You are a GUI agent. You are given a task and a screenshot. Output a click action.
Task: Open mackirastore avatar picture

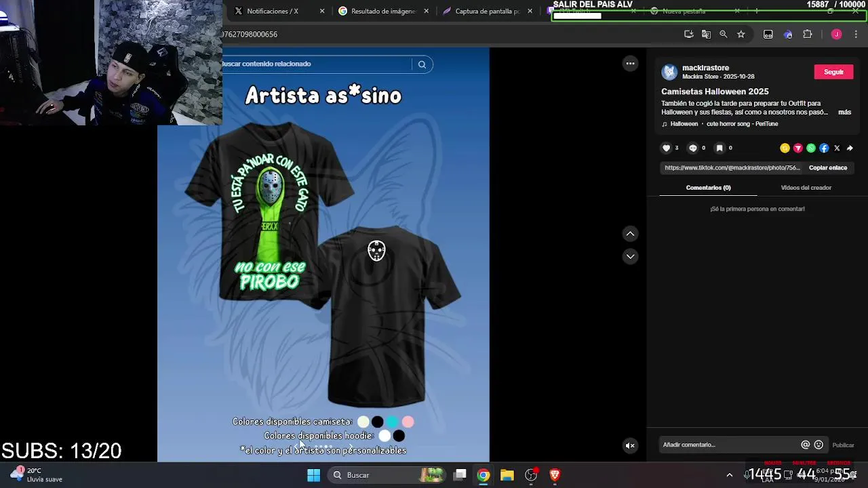[x=669, y=72]
